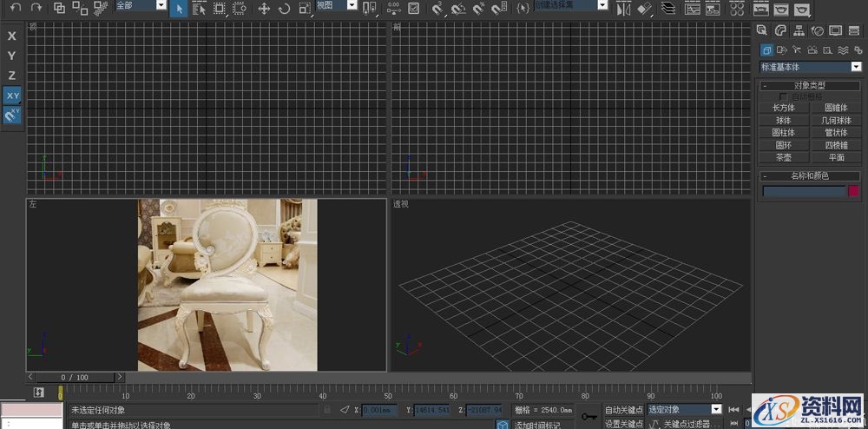Toggle the Angle Snap magnet
This screenshot has height=429, width=868.
pos(457,9)
